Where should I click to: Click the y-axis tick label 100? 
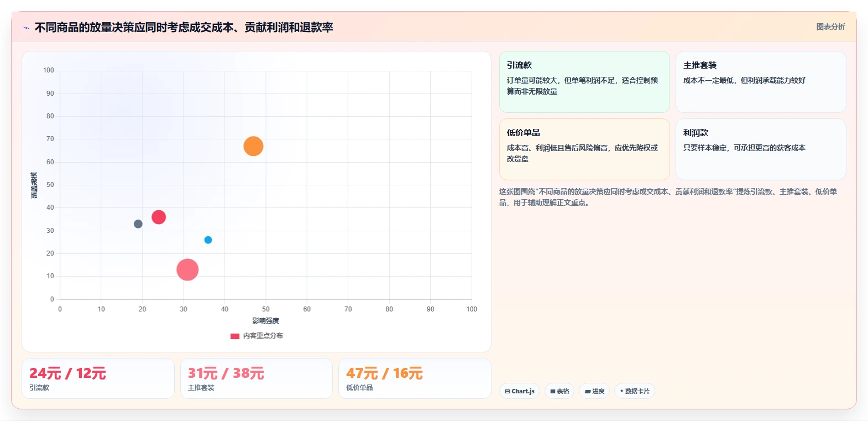(49, 70)
